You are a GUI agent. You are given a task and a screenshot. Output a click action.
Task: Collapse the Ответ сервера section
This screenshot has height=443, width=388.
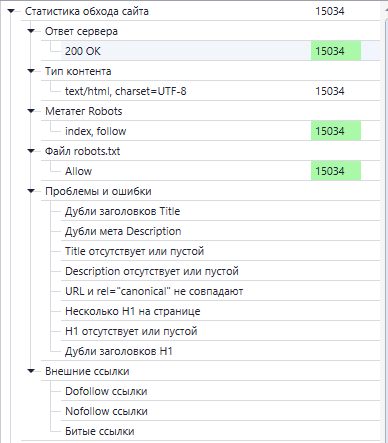click(x=31, y=31)
